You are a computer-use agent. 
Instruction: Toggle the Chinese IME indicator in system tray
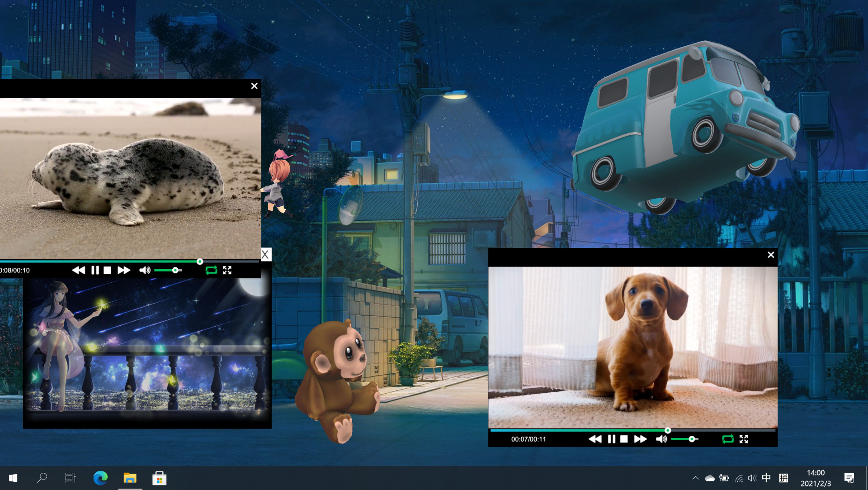766,478
